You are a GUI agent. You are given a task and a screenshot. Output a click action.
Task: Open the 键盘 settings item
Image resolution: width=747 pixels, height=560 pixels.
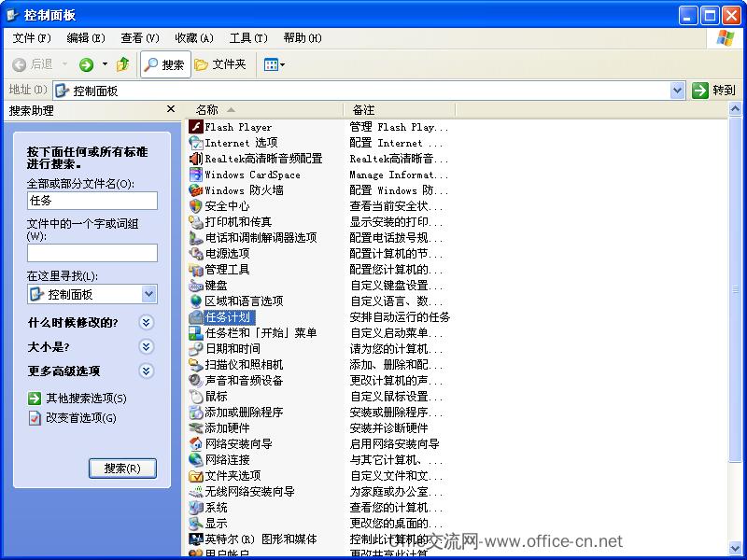click(217, 285)
